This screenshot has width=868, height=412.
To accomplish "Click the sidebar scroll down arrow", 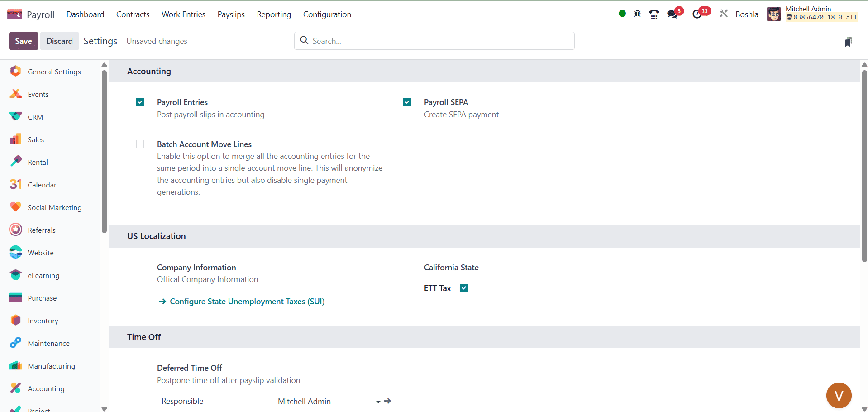I will (x=104, y=409).
